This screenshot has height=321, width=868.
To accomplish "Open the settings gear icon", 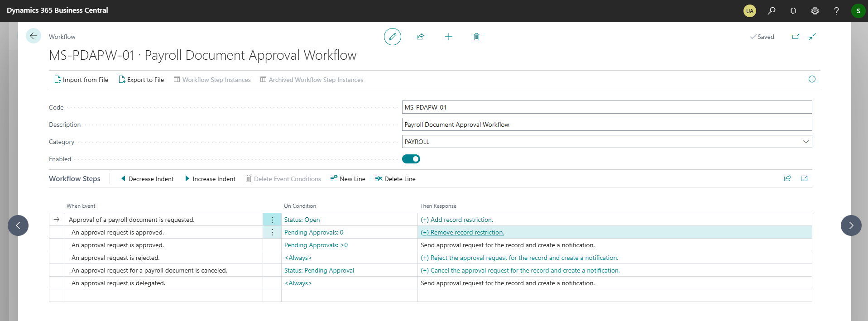I will [x=815, y=11].
